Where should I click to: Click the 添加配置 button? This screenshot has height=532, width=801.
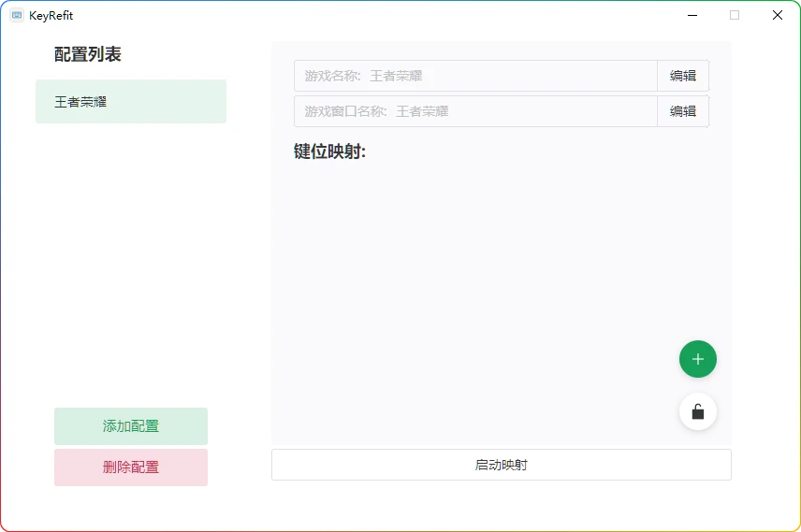point(131,425)
